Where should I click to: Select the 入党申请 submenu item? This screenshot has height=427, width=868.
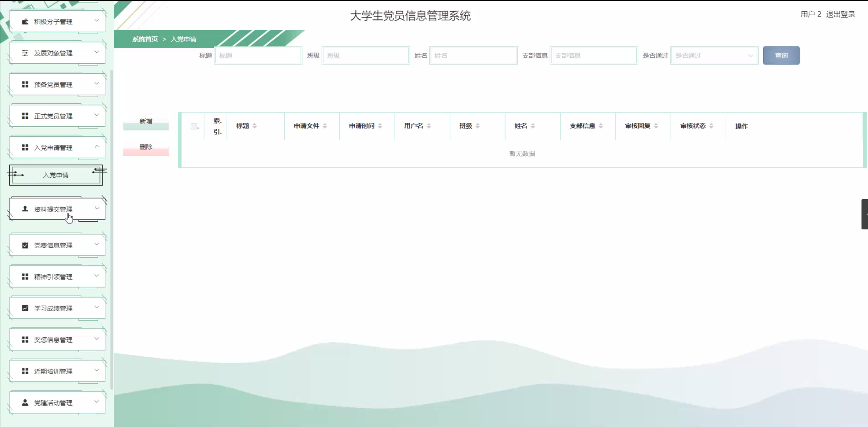[x=56, y=175]
